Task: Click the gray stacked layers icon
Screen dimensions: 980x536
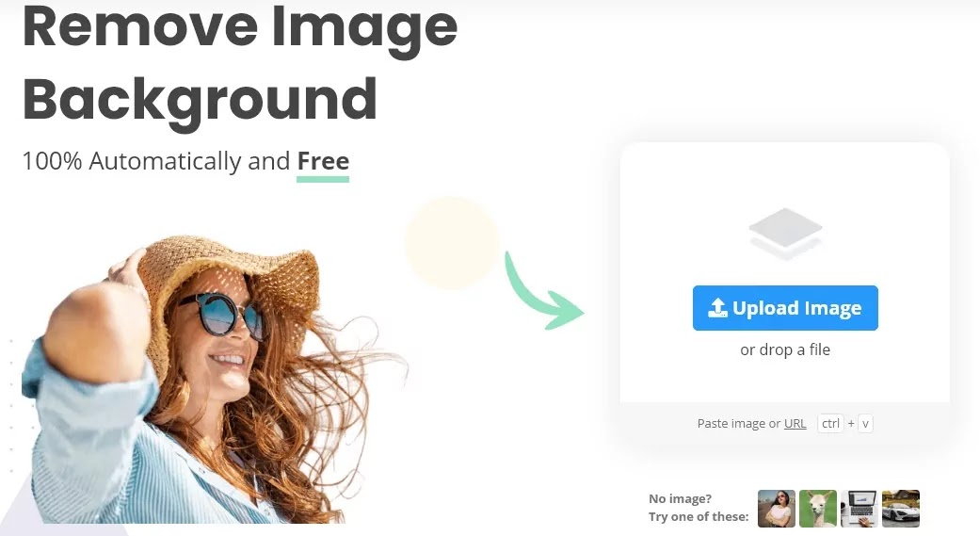Action: pyautogui.click(x=786, y=234)
